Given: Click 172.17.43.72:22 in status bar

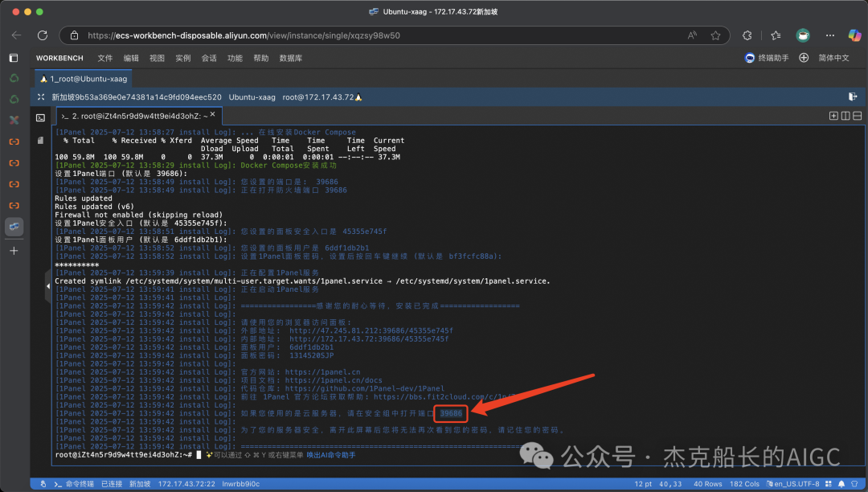Looking at the screenshot, I should point(186,484).
